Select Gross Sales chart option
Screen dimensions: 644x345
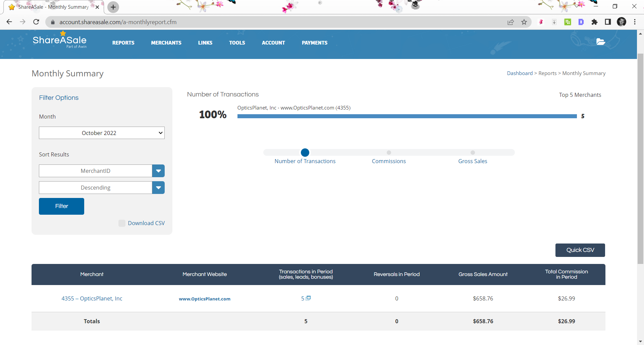click(x=473, y=152)
